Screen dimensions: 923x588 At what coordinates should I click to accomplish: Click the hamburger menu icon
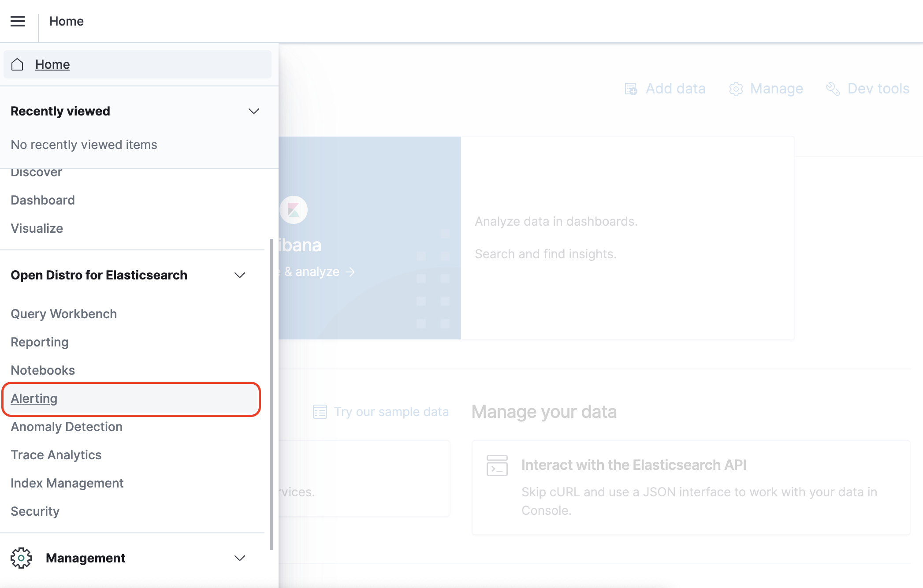click(18, 21)
